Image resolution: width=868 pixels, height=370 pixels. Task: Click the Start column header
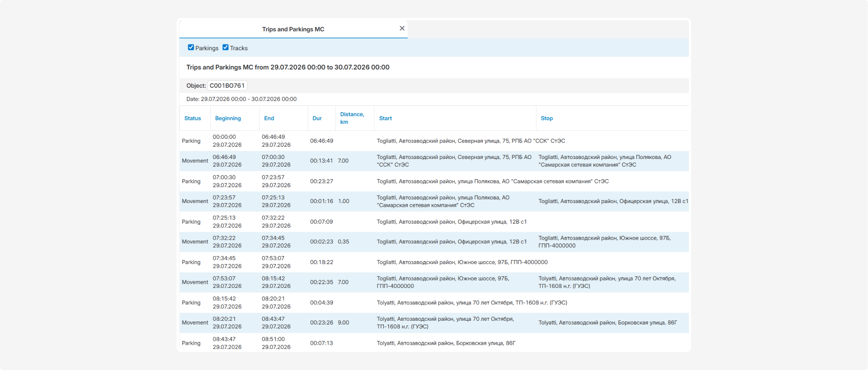(x=385, y=118)
